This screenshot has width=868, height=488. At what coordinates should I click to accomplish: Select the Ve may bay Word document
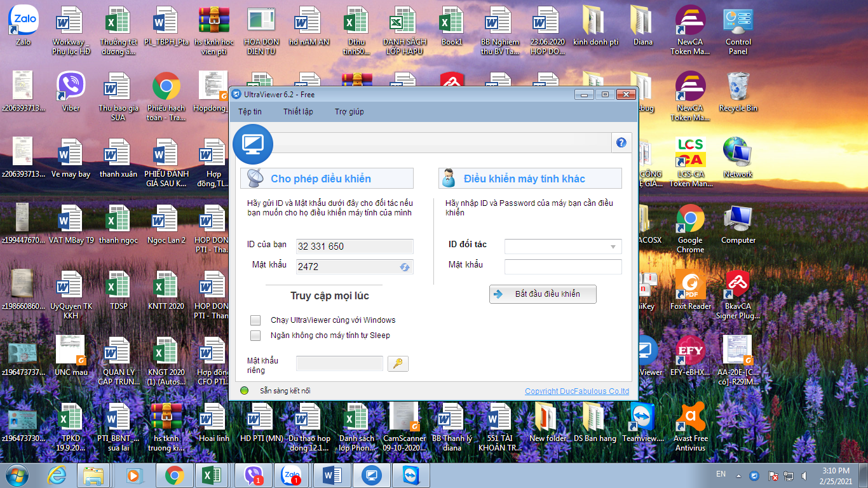[x=71, y=158]
